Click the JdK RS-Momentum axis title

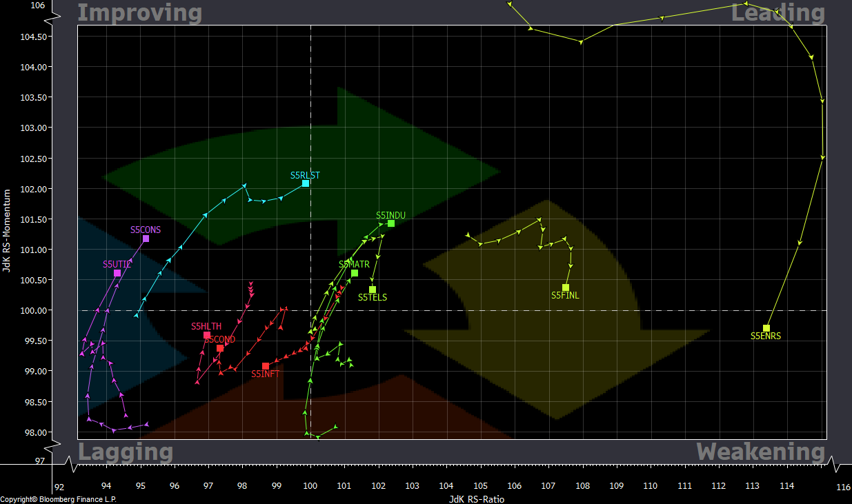[6, 230]
